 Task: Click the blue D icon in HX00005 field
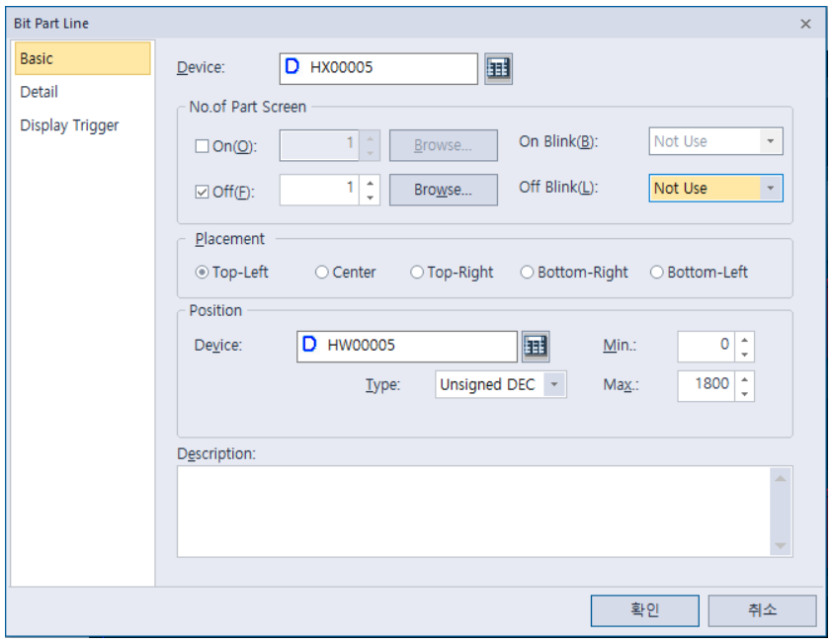coord(292,68)
